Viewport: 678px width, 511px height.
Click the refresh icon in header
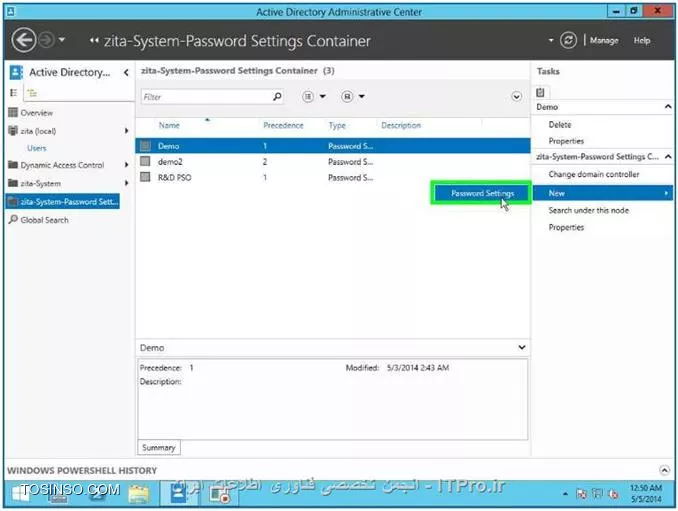pos(568,40)
